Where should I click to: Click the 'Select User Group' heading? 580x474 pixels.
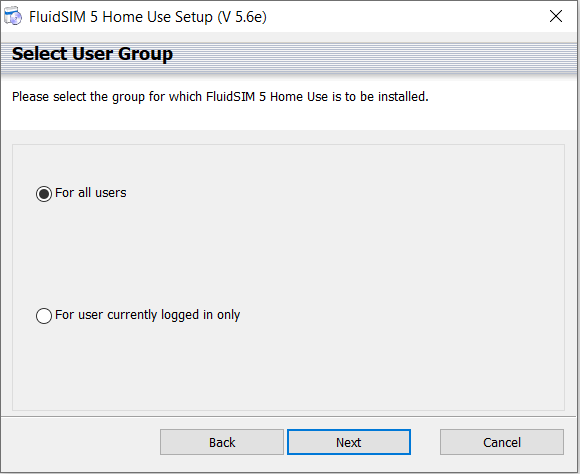[x=92, y=54]
